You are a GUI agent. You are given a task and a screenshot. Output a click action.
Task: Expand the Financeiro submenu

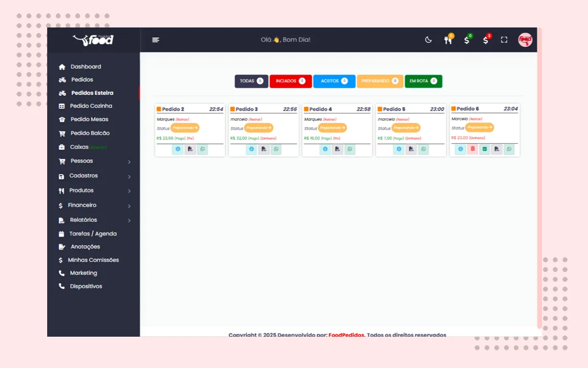pos(94,205)
